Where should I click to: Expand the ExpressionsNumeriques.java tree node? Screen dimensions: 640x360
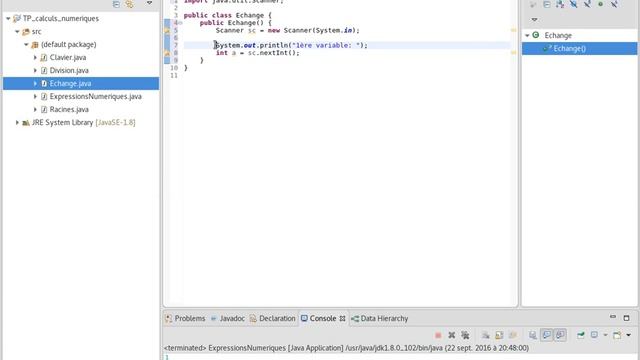35,96
